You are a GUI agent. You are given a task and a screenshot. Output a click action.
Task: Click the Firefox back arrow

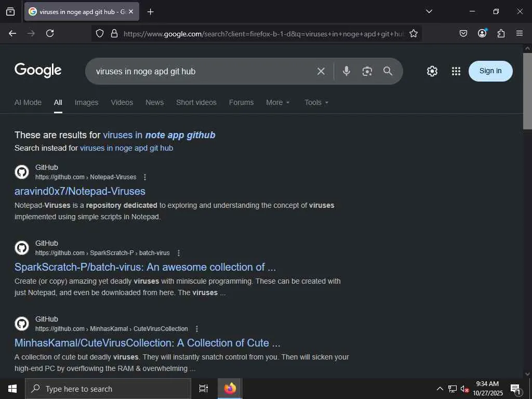tap(12, 33)
